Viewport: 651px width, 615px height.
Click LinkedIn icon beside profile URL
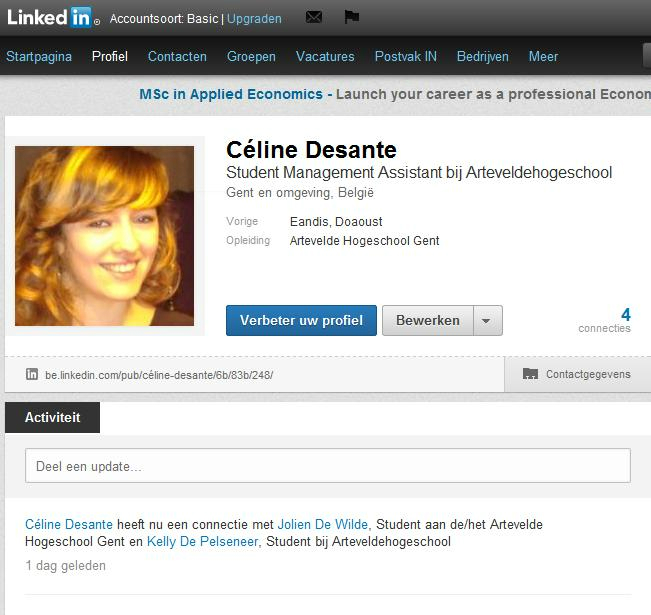click(x=32, y=375)
